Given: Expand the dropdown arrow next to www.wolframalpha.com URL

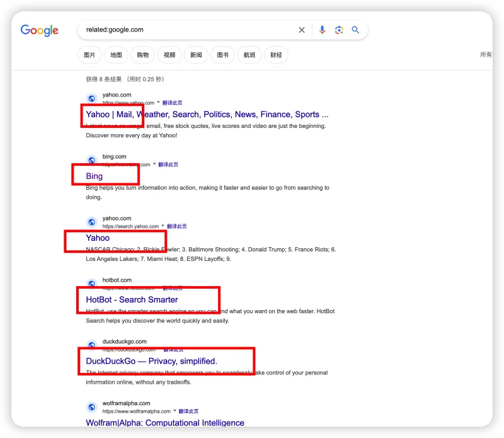Looking at the screenshot, I should [x=175, y=411].
